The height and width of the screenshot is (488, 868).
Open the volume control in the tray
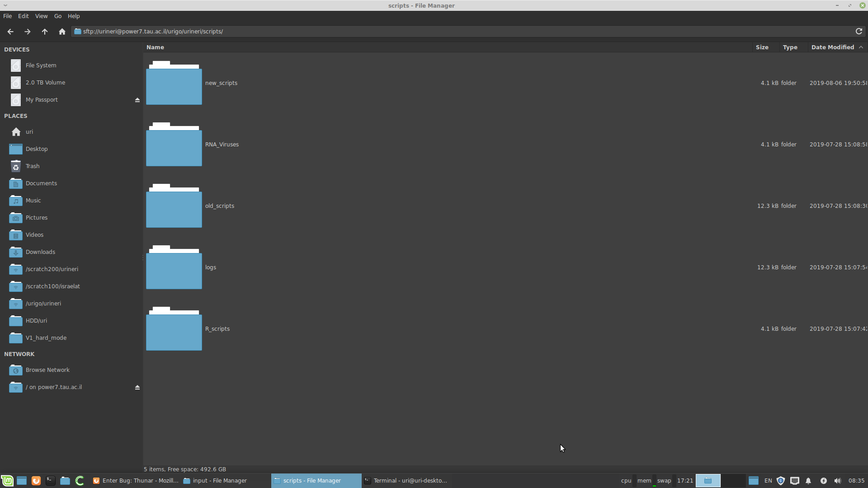[x=837, y=481]
